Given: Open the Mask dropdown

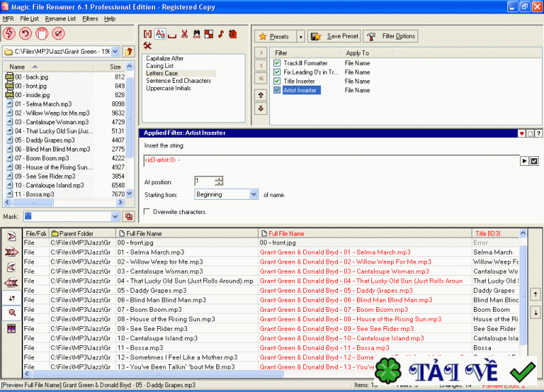Looking at the screenshot, I should point(115,217).
